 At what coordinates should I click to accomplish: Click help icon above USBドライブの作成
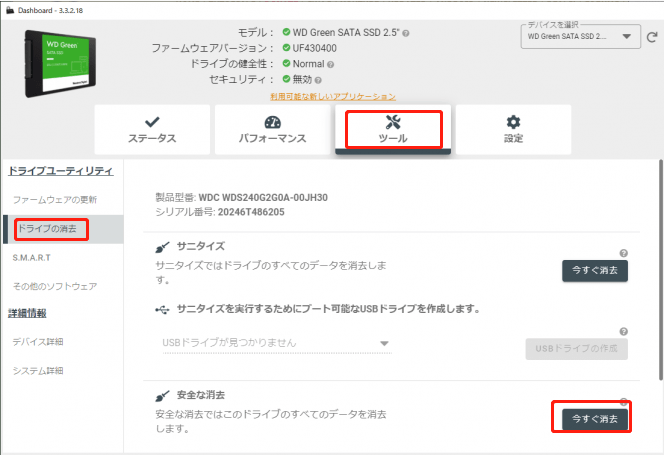[x=623, y=331]
